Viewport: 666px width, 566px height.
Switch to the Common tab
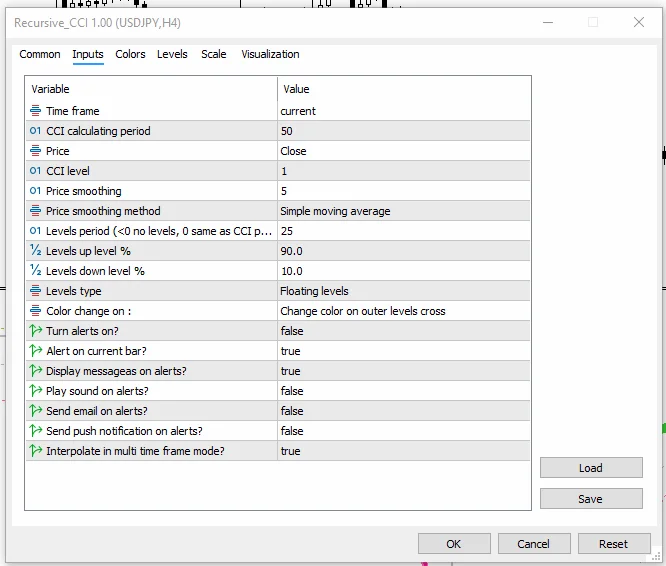coord(40,54)
